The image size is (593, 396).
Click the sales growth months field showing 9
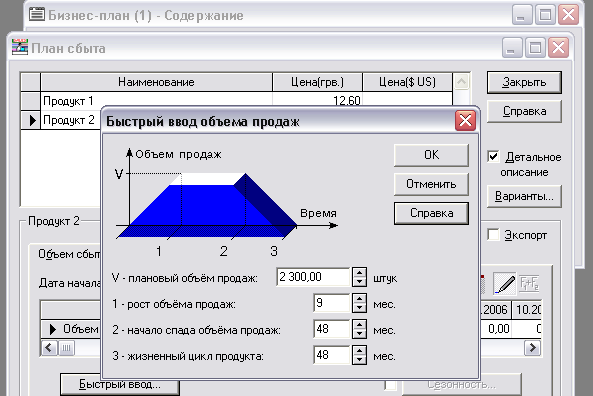332,303
